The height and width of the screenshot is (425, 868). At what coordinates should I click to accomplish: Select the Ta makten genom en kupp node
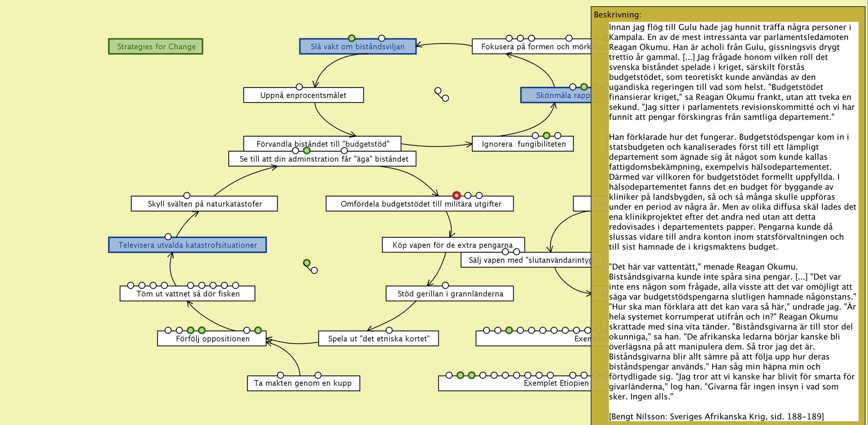pyautogui.click(x=303, y=383)
